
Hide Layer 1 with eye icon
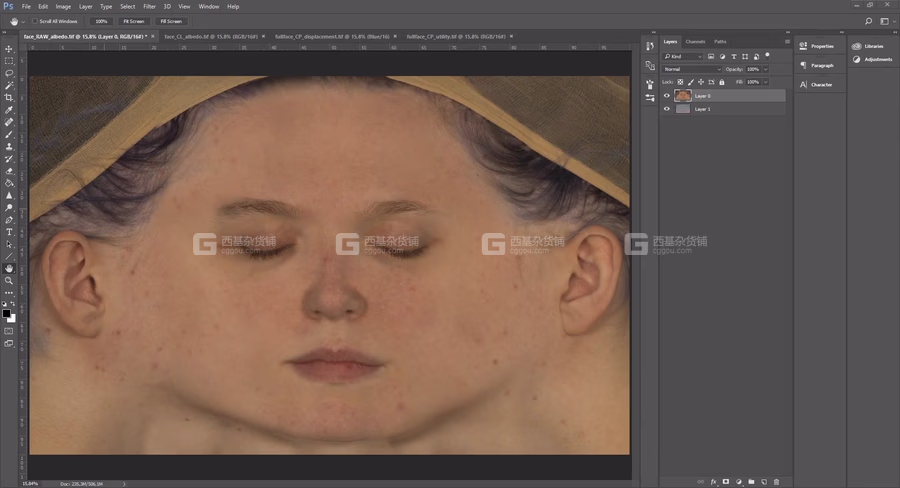[x=666, y=109]
